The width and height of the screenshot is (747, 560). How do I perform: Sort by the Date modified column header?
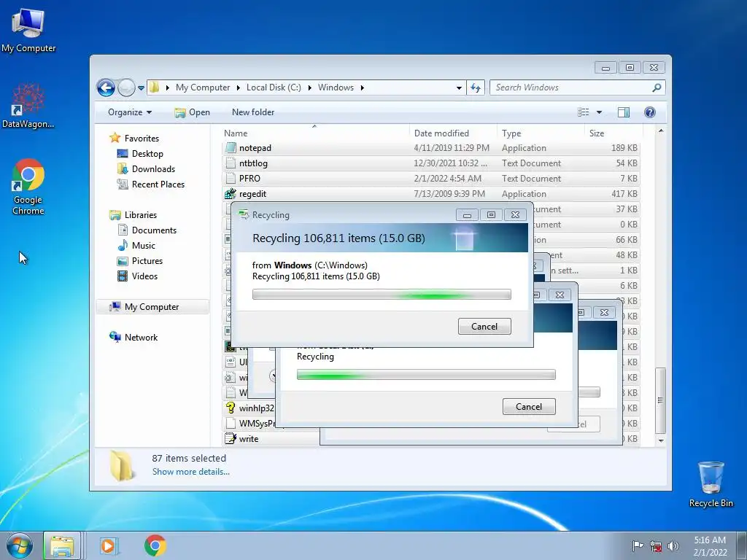(453, 133)
